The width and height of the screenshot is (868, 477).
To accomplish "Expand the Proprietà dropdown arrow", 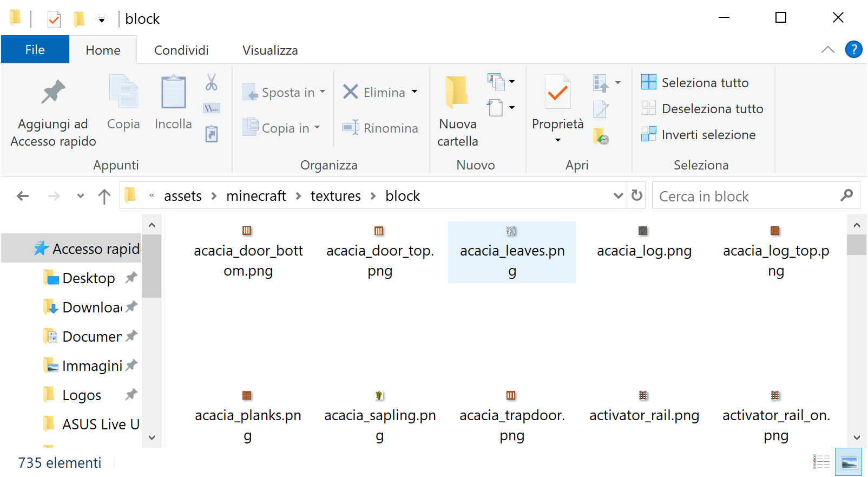I will (558, 140).
